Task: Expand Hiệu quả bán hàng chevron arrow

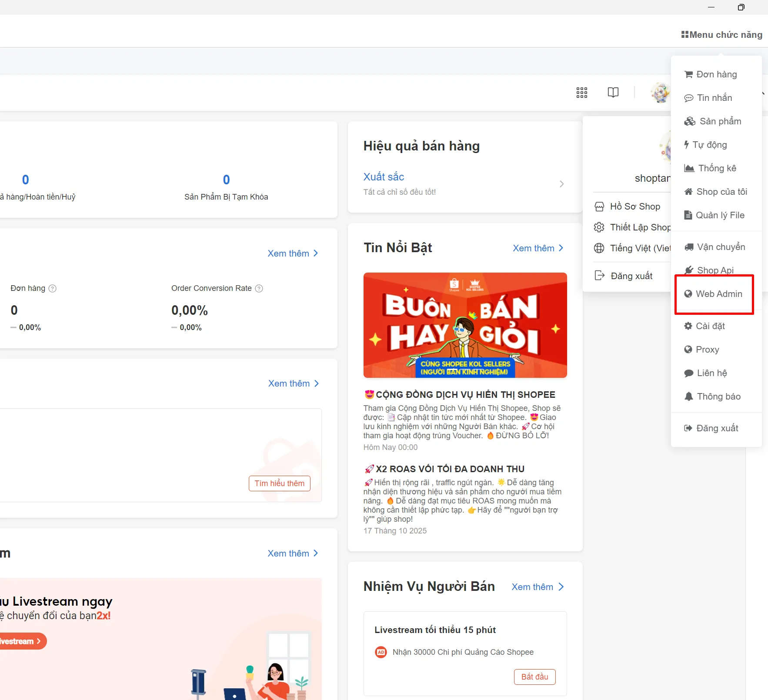Action: [x=562, y=184]
